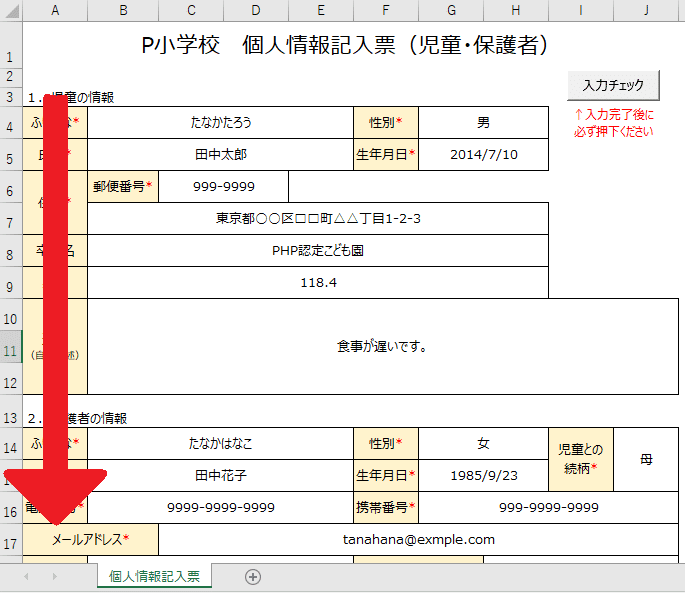The width and height of the screenshot is (685, 593).
Task: Select column I header
Action: click(x=581, y=10)
